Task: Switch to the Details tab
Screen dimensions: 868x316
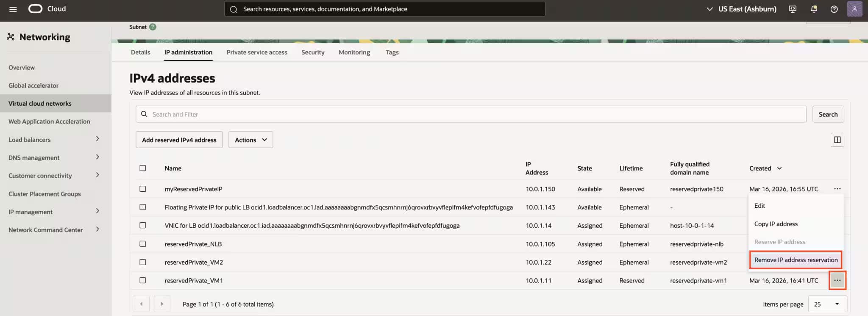Action: click(x=140, y=52)
